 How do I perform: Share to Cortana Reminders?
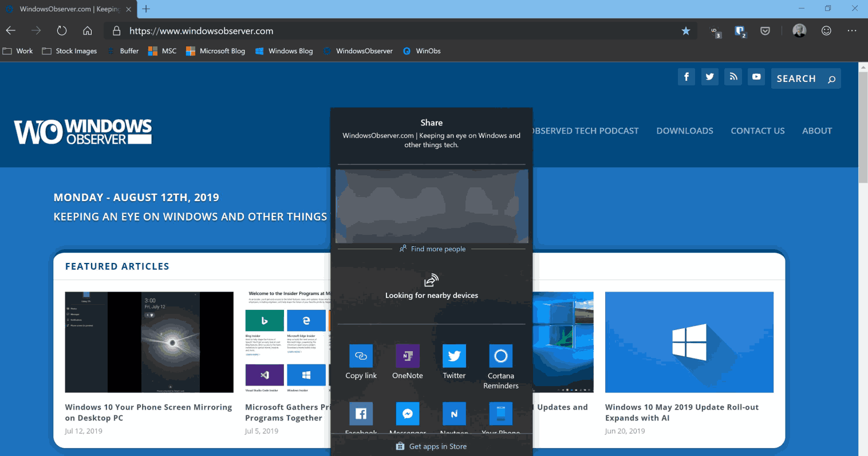pos(501,367)
